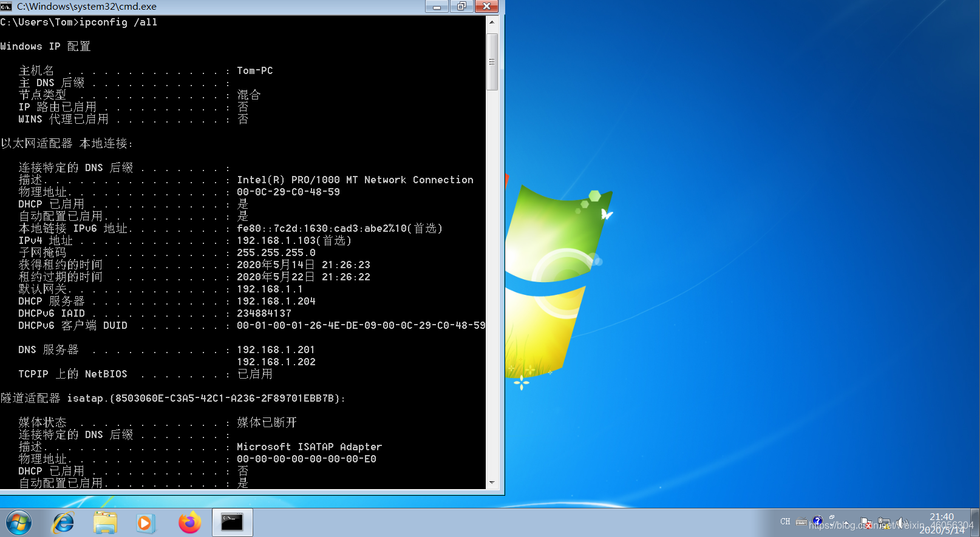Click the language bar restore icon

pos(832,517)
